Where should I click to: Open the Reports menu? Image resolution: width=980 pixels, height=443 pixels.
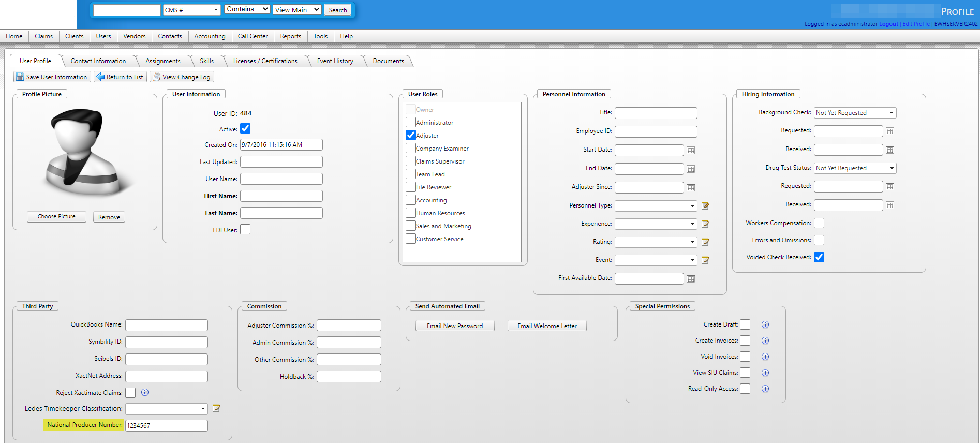tap(291, 36)
